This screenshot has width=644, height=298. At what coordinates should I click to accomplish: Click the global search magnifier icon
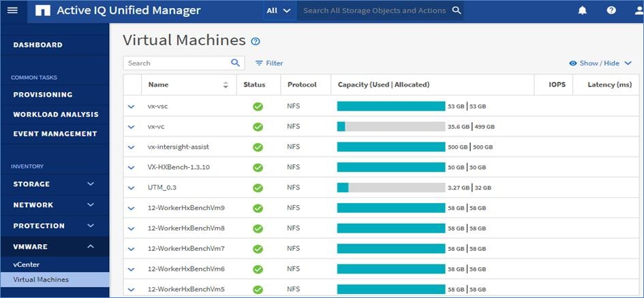pyautogui.click(x=457, y=11)
